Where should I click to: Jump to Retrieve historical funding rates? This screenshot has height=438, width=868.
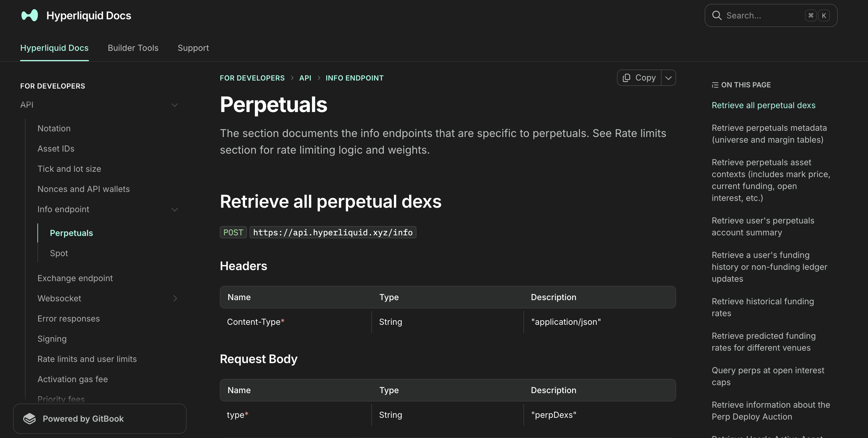763,307
